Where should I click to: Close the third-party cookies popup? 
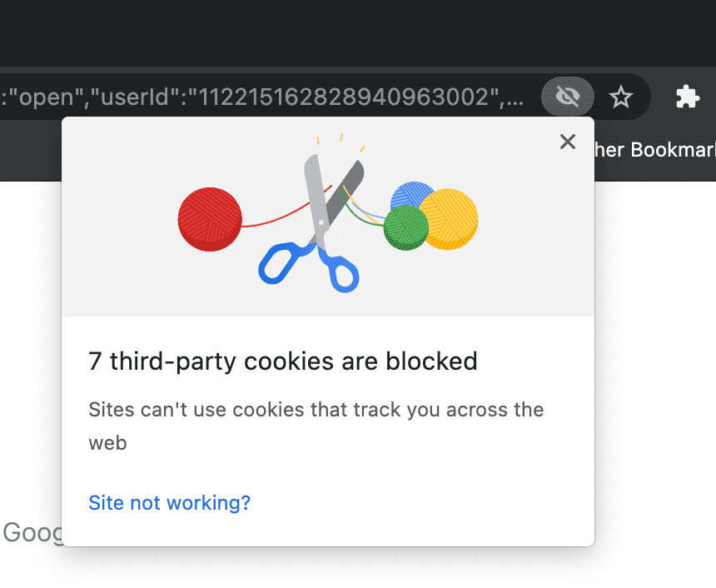coord(568,142)
